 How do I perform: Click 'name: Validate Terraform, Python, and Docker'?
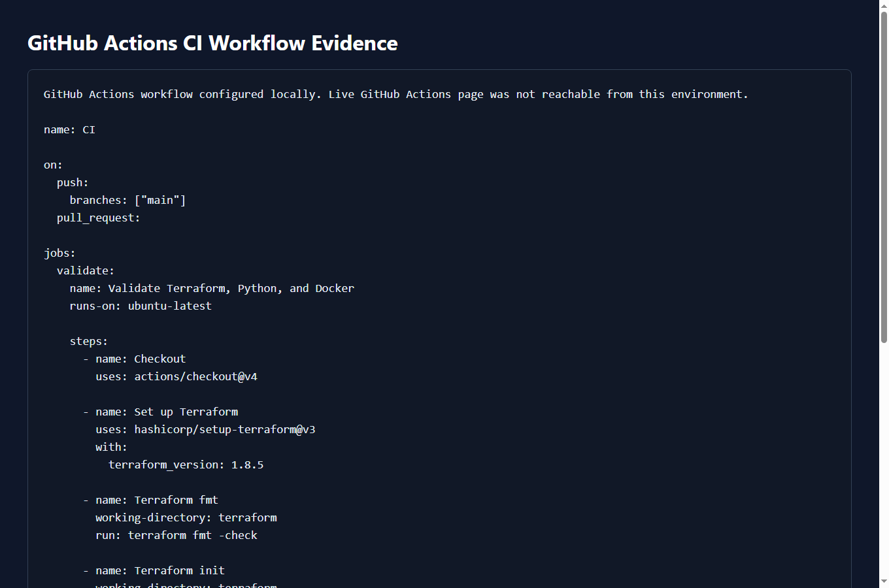(212, 289)
